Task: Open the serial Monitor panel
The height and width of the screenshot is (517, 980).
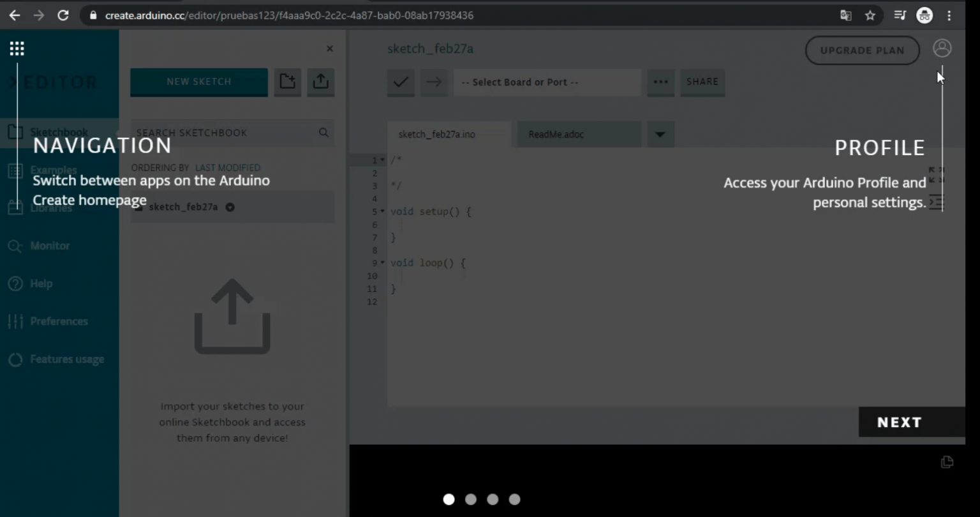Action: point(15,246)
